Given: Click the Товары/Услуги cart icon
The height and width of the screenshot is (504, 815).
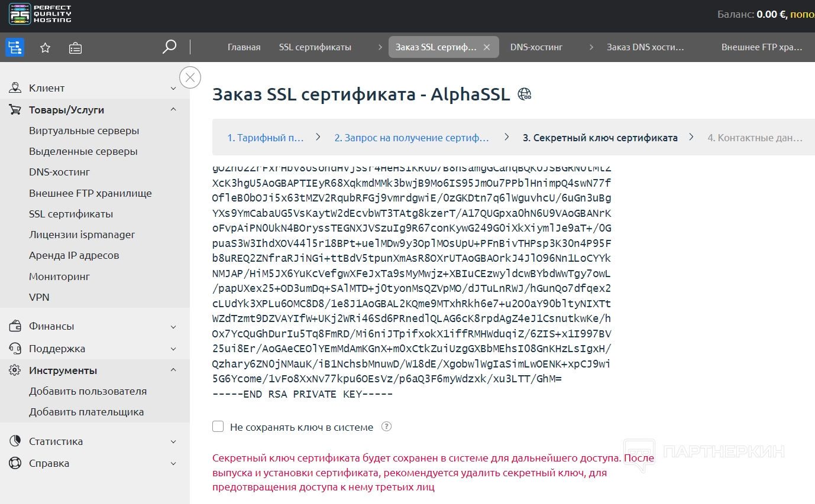Looking at the screenshot, I should 15,110.
